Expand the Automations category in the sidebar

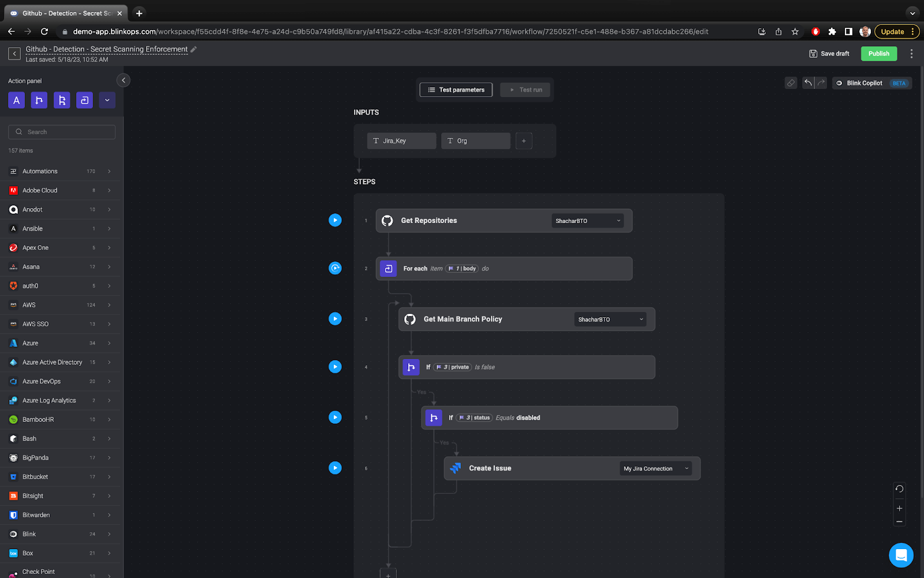coord(61,171)
